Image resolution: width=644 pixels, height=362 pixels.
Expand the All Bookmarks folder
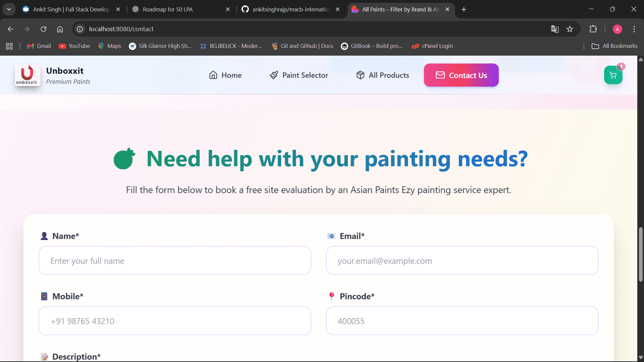[x=614, y=46]
